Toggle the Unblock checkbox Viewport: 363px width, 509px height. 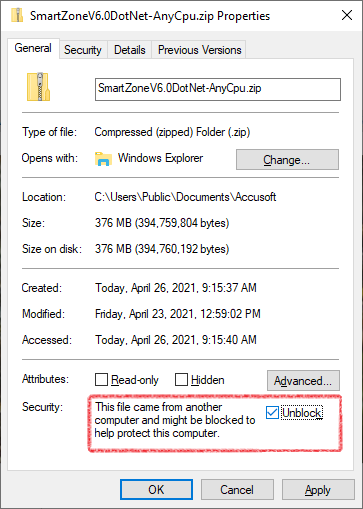[x=272, y=413]
